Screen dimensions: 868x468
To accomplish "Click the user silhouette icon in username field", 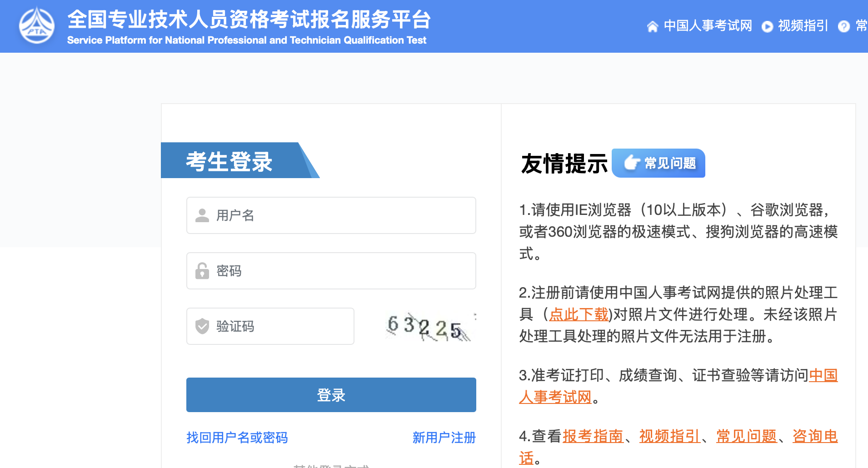I will pyautogui.click(x=202, y=215).
